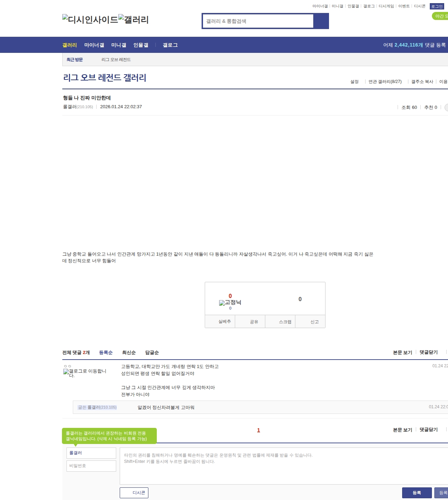Select 갤로그 in the blue navigation bar
448x500 pixels.
170,45
